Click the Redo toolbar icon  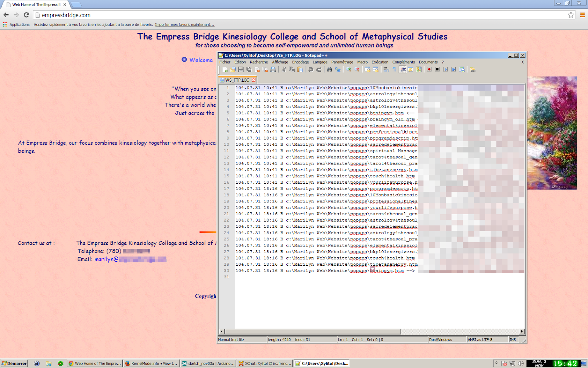pos(319,70)
